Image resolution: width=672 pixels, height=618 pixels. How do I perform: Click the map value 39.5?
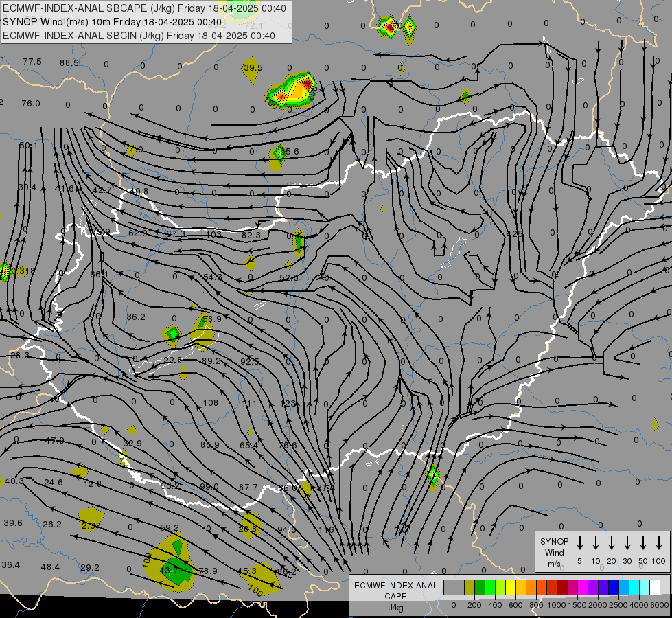click(x=253, y=68)
